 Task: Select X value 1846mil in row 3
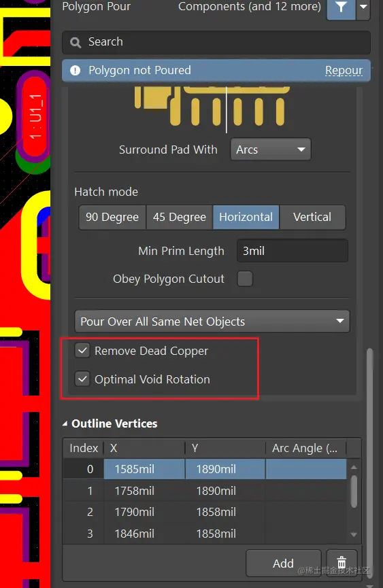[144, 534]
